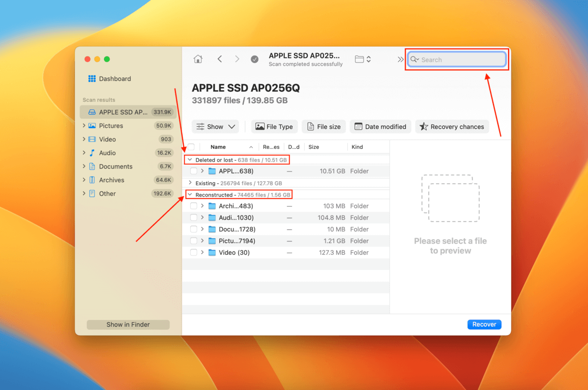The height and width of the screenshot is (390, 588).
Task: Check the APPL...638) folder checkbox
Action: tap(194, 171)
